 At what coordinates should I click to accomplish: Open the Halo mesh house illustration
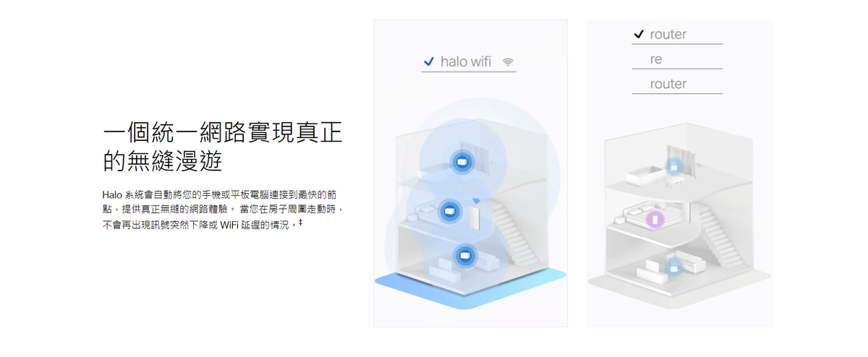click(x=470, y=173)
